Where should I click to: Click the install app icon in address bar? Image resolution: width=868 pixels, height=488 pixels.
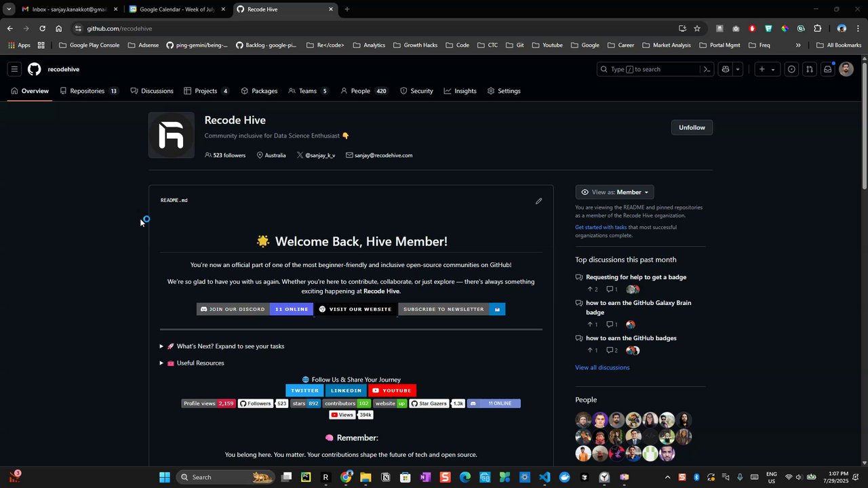pos(682,28)
